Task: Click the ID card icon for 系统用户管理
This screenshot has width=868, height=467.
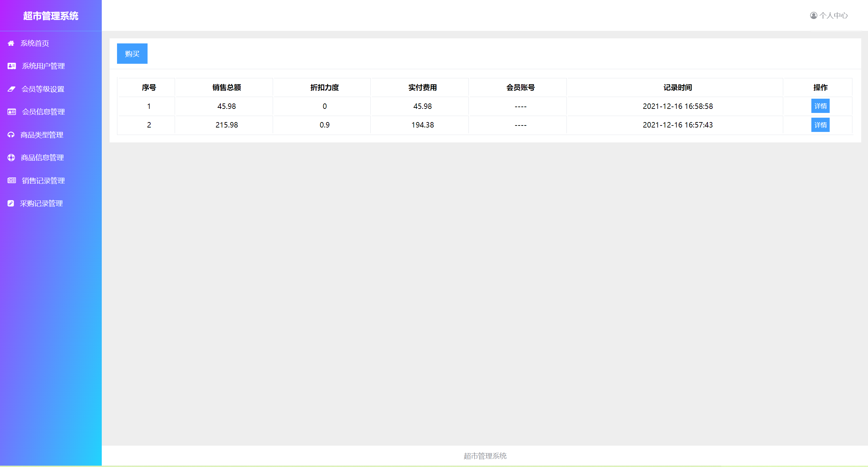Action: click(x=12, y=66)
